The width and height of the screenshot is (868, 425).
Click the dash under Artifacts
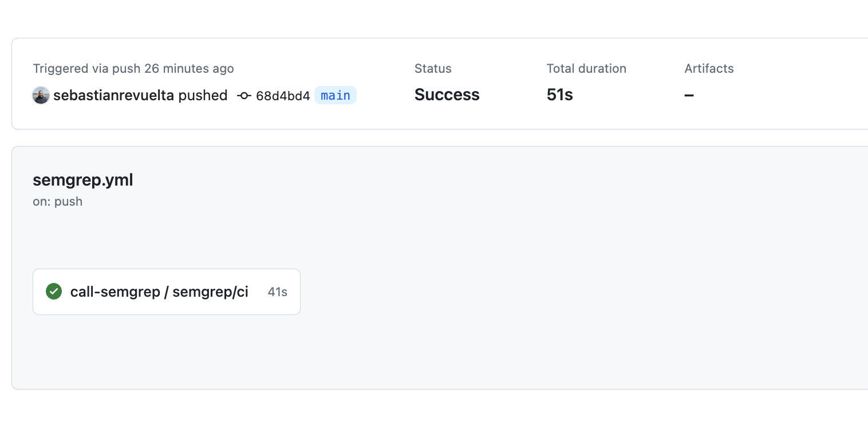point(689,96)
